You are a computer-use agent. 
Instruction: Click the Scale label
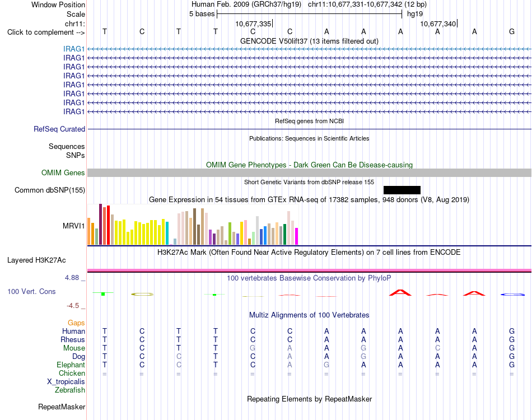(x=76, y=14)
